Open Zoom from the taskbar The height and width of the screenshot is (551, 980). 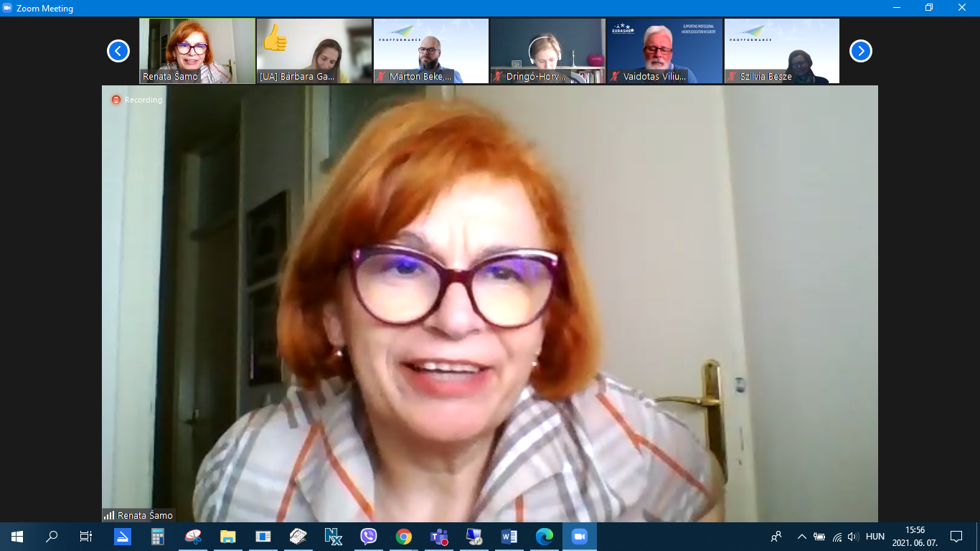point(579,537)
